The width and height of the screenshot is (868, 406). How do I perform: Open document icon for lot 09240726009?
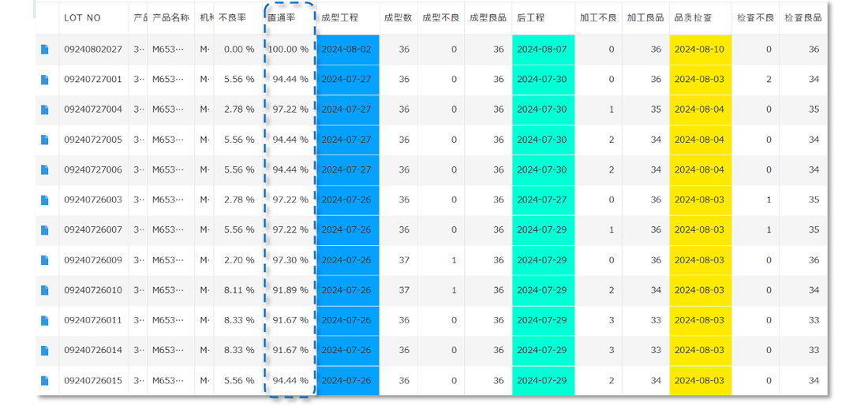(x=45, y=260)
